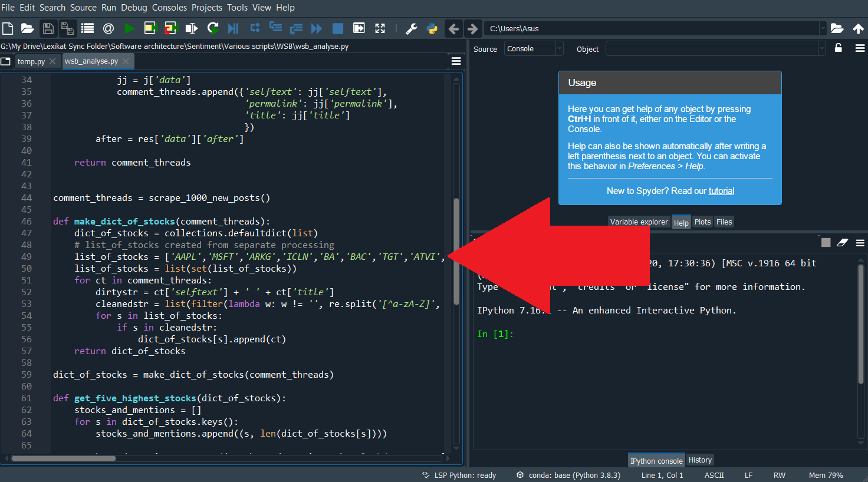Close the temp.py tab
Viewport: 868px width, 482px height.
pos(52,61)
